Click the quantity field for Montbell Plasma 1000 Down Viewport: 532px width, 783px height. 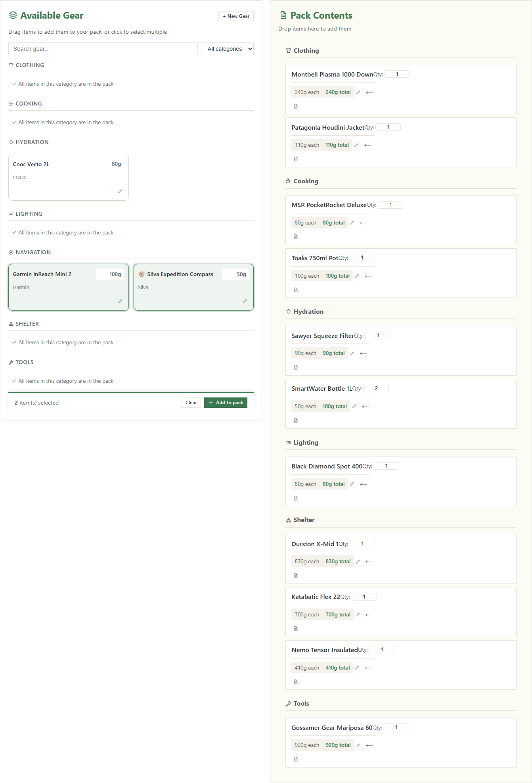397,74
